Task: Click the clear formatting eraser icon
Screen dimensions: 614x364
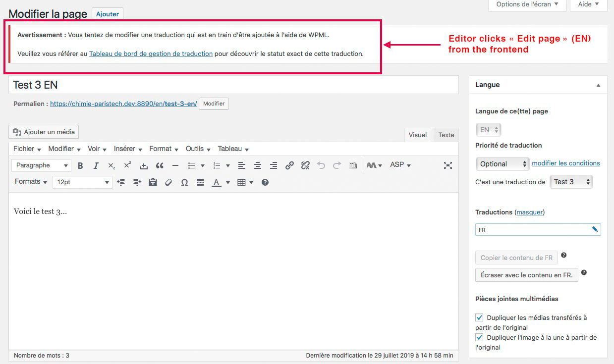Action: pos(168,182)
